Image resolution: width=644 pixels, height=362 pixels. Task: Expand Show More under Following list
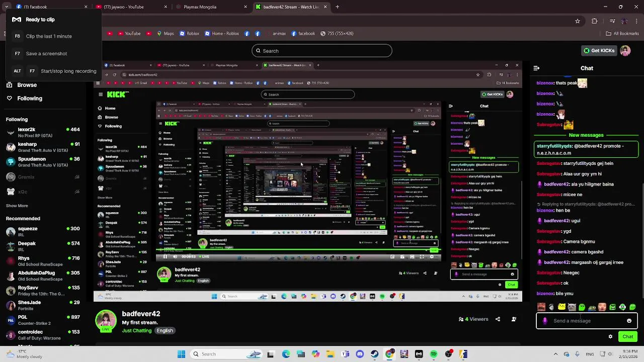coord(17,206)
